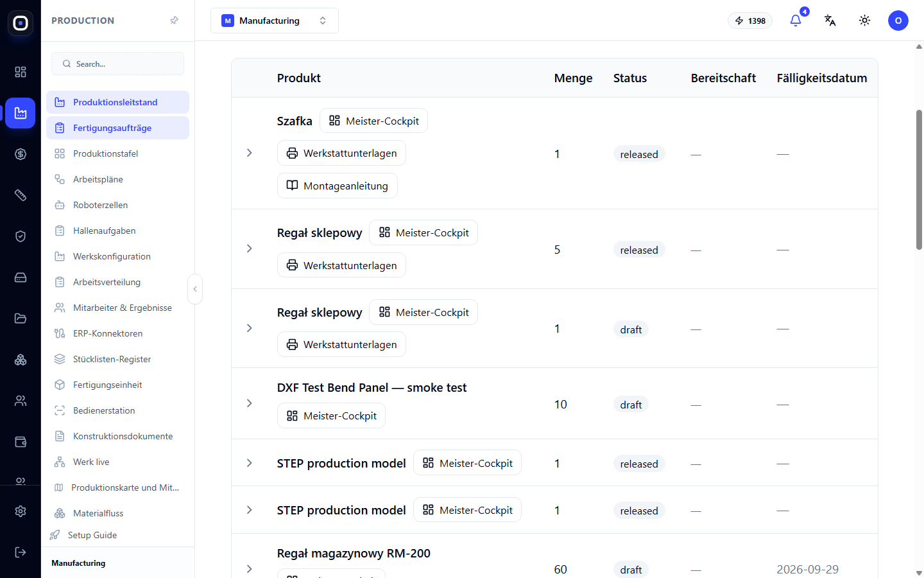
Task: Pin the Production sidebar
Action: (x=174, y=21)
